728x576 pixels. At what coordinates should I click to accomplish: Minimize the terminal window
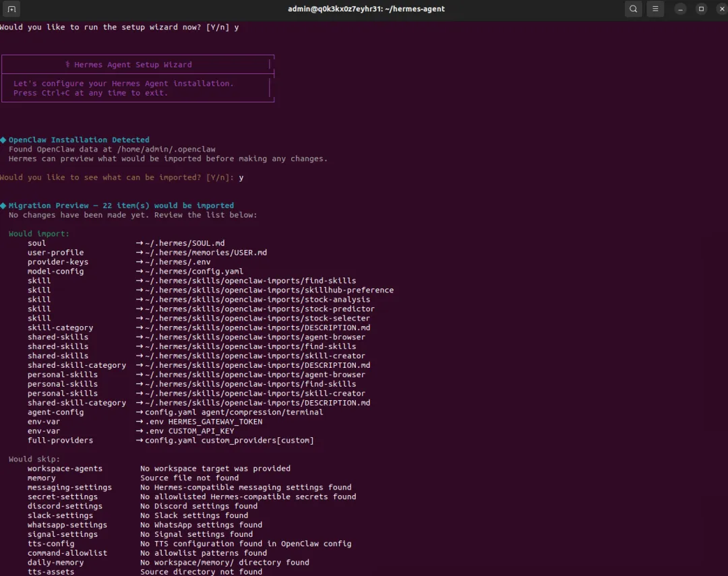click(x=680, y=9)
